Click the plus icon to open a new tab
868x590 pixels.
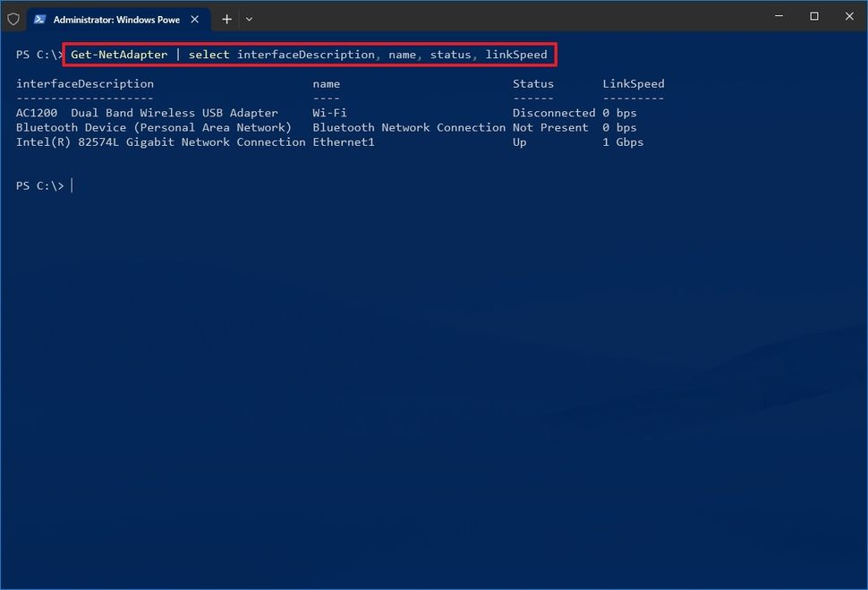tap(226, 18)
